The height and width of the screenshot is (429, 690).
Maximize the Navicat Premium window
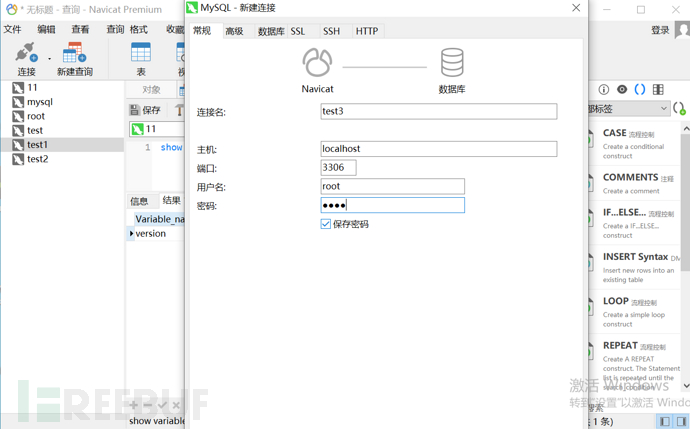(641, 10)
